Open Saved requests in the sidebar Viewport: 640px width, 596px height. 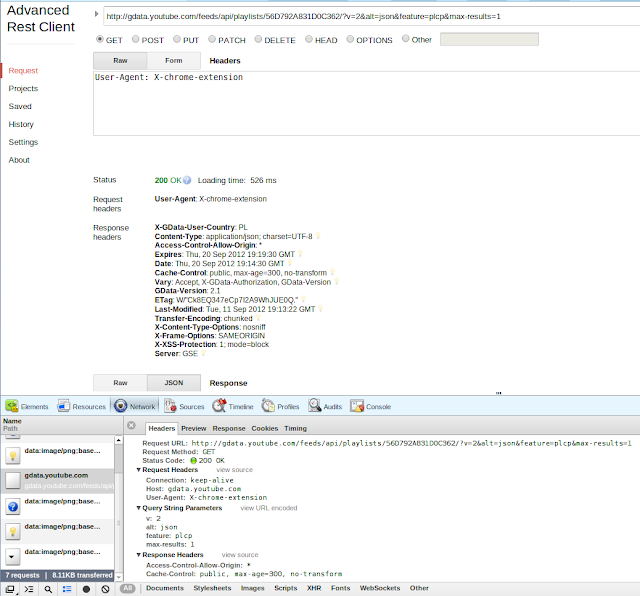tap(20, 106)
